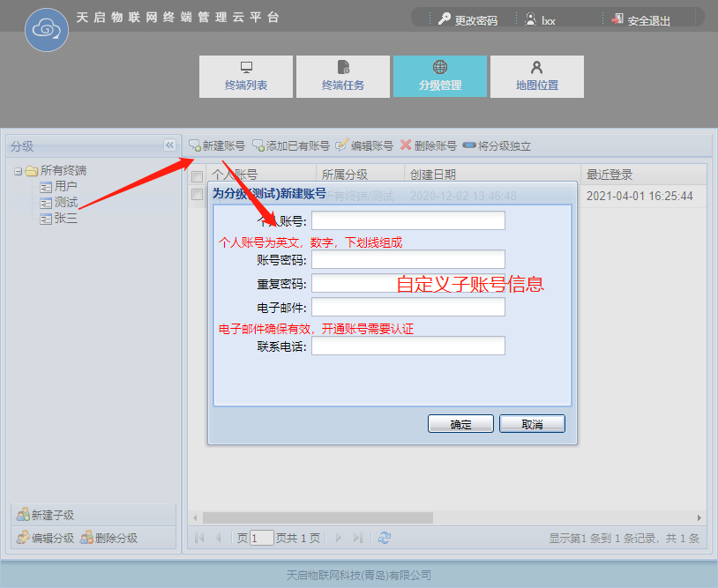
Task: Click 添加已有账号 toolbar button
Action: pos(291,146)
